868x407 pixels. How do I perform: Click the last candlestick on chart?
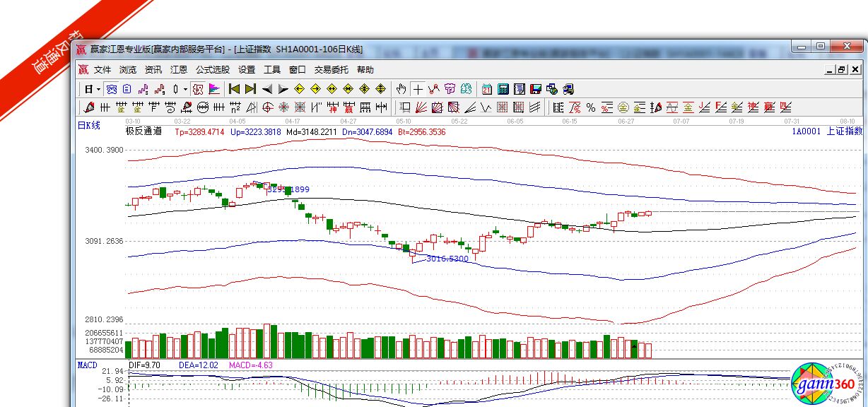click(x=648, y=213)
